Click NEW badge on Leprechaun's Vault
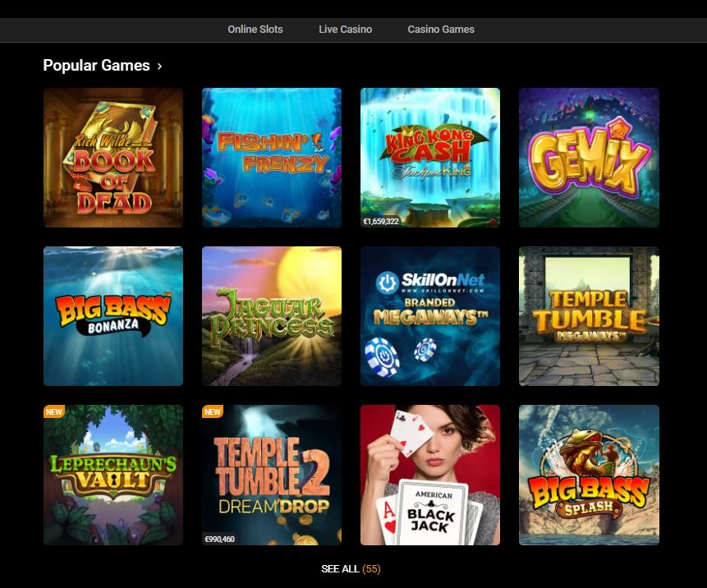The height and width of the screenshot is (588, 707). (54, 411)
